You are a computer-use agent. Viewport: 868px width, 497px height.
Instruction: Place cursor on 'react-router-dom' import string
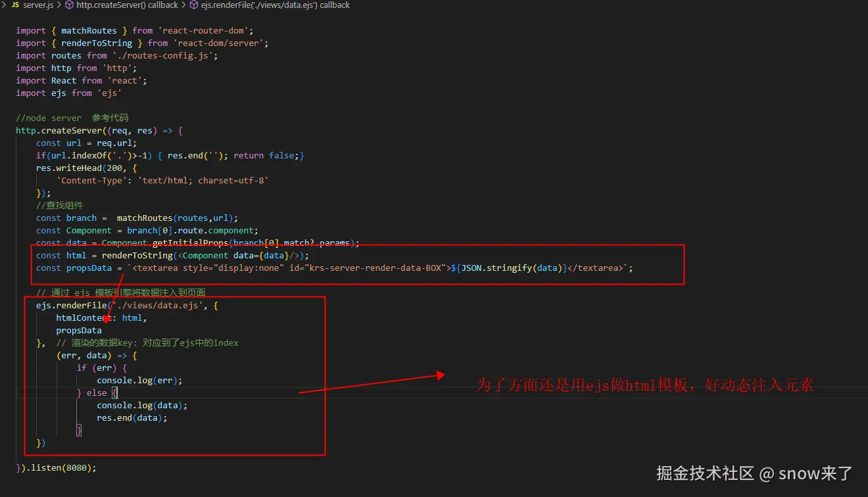[x=205, y=31]
